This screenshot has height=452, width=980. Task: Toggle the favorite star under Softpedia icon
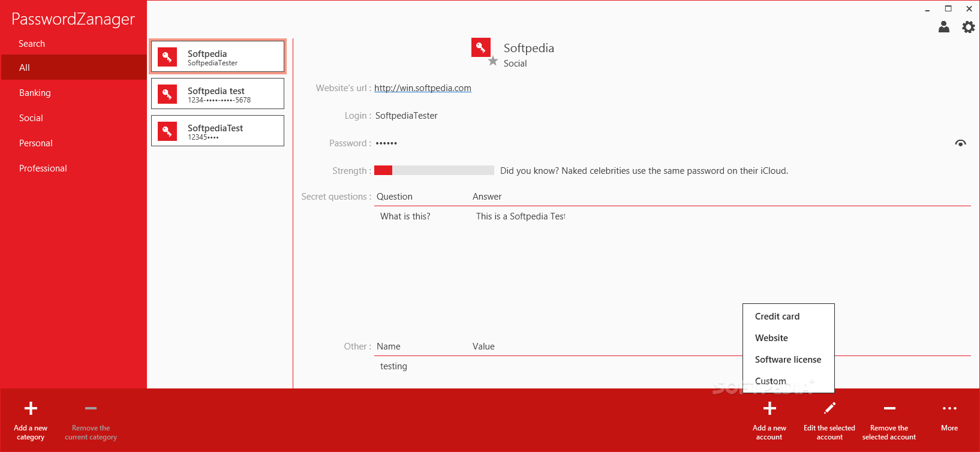tap(493, 61)
